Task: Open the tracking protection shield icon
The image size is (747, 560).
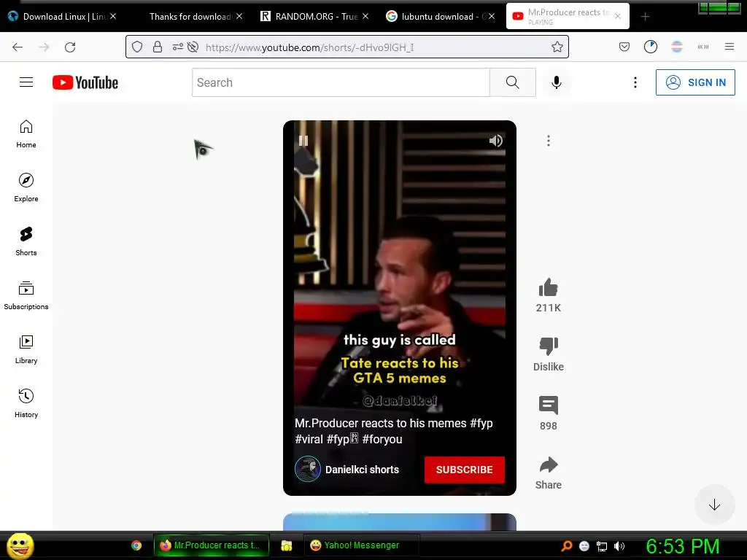Action: (137, 47)
